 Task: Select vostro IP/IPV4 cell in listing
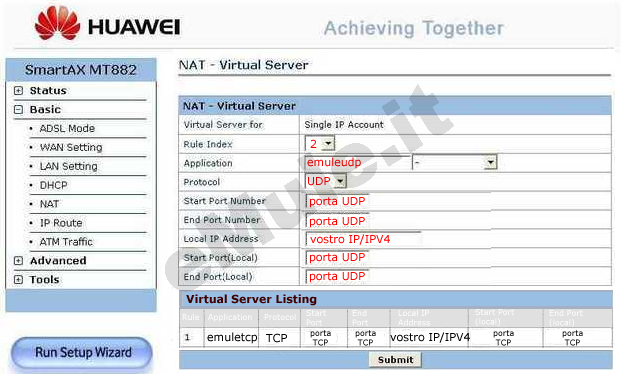[430, 337]
